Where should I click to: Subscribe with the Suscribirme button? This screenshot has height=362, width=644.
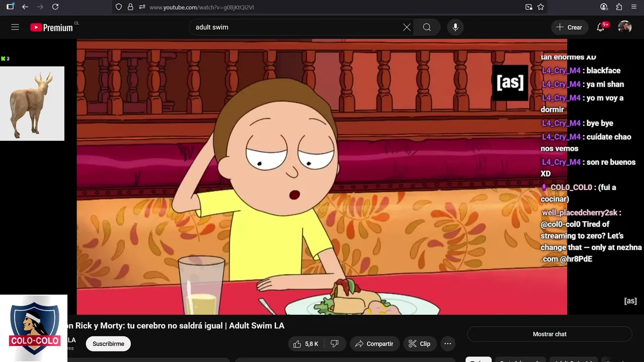108,344
